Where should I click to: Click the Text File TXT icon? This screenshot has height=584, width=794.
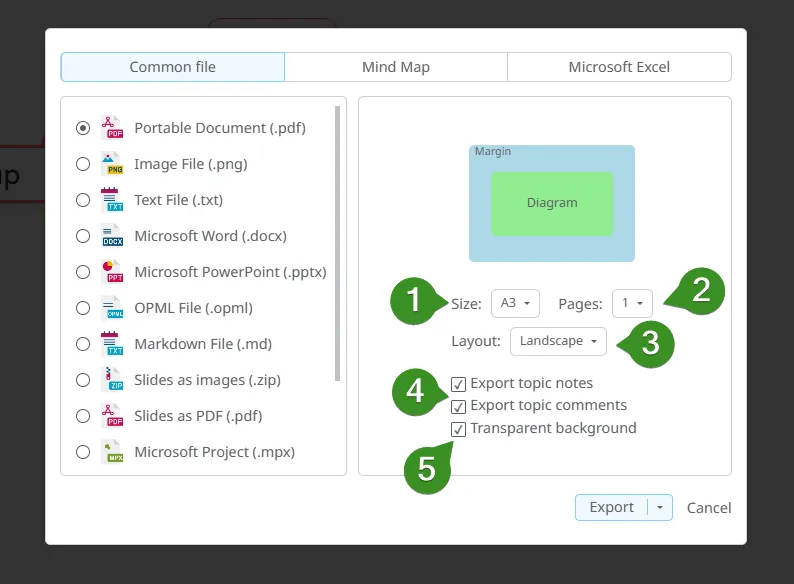pyautogui.click(x=111, y=200)
